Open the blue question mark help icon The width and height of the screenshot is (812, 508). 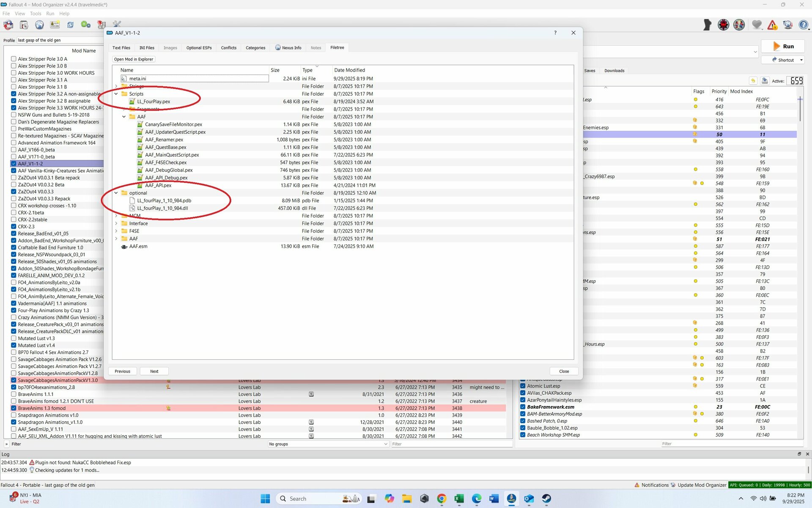tap(803, 25)
